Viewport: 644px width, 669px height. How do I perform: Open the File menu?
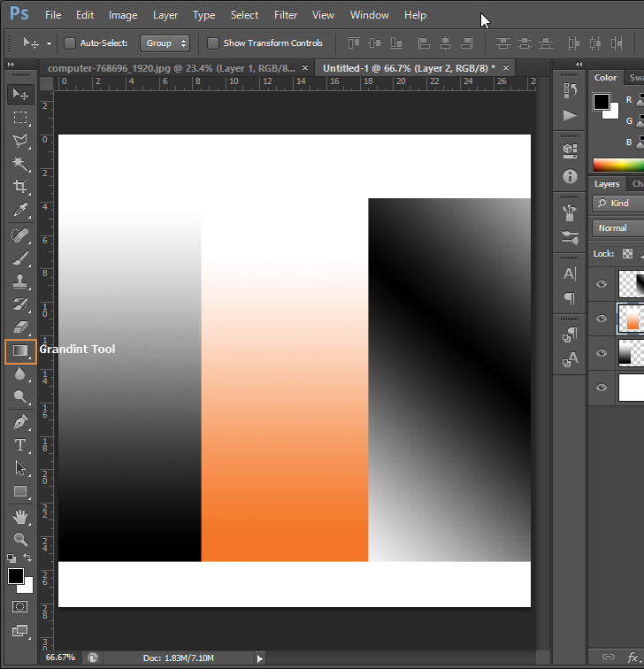pos(53,15)
